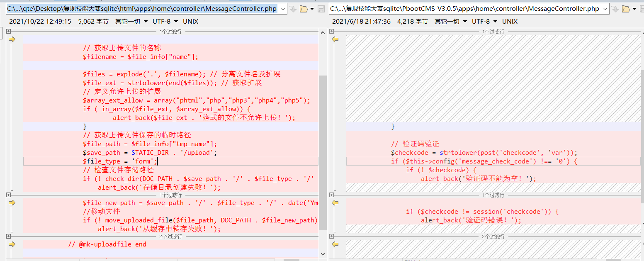Click left pane reload/browse arrow icon
The image size is (644, 261).
click(292, 9)
